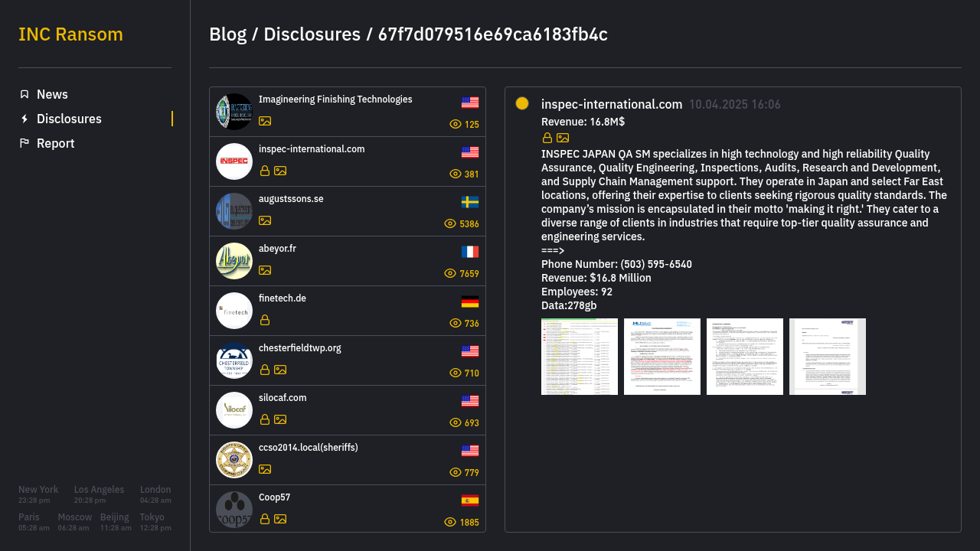The image size is (980, 551).
Task: Click the German flag on finetech.de row
Action: [x=470, y=302]
